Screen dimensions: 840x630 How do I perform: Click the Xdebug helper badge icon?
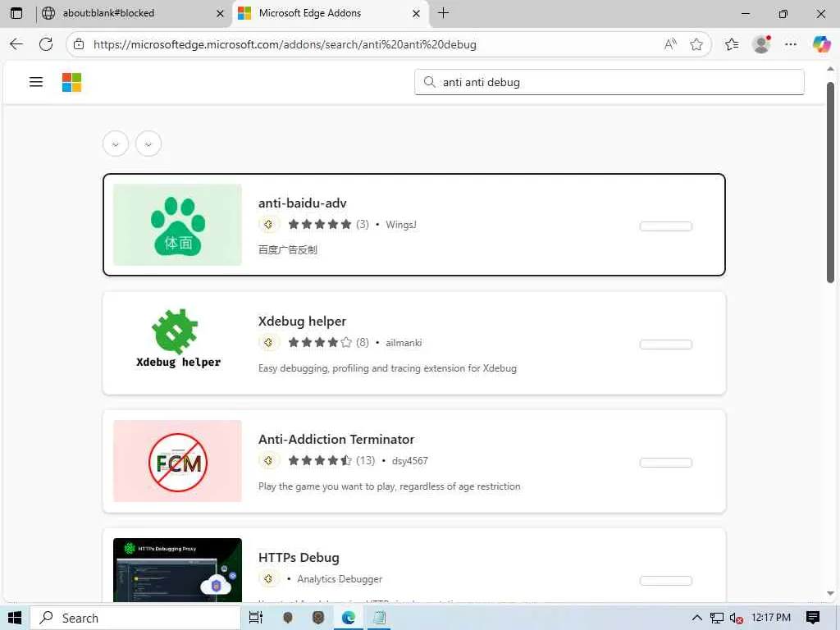pos(269,342)
